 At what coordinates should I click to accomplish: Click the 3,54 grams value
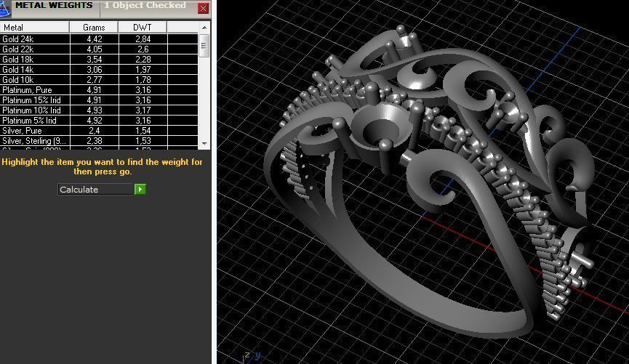pos(95,60)
